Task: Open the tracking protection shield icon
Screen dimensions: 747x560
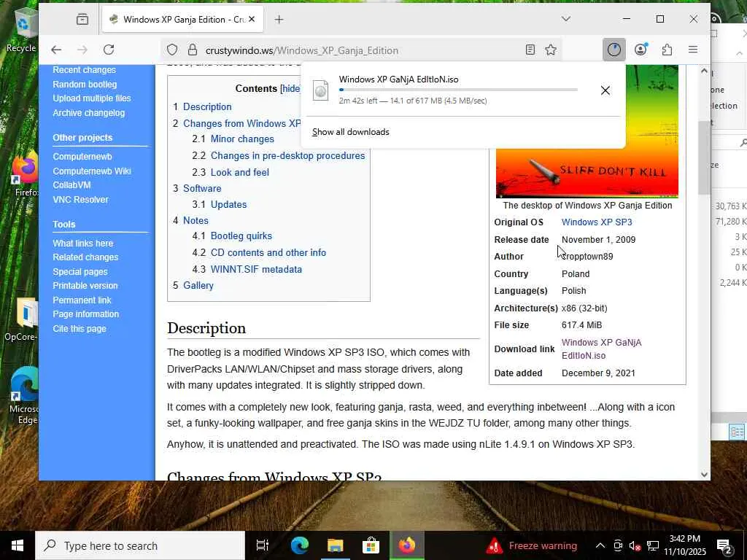Action: click(172, 50)
